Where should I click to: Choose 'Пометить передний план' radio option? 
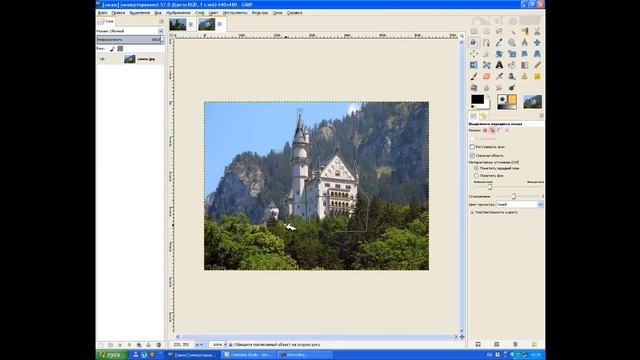point(476,168)
